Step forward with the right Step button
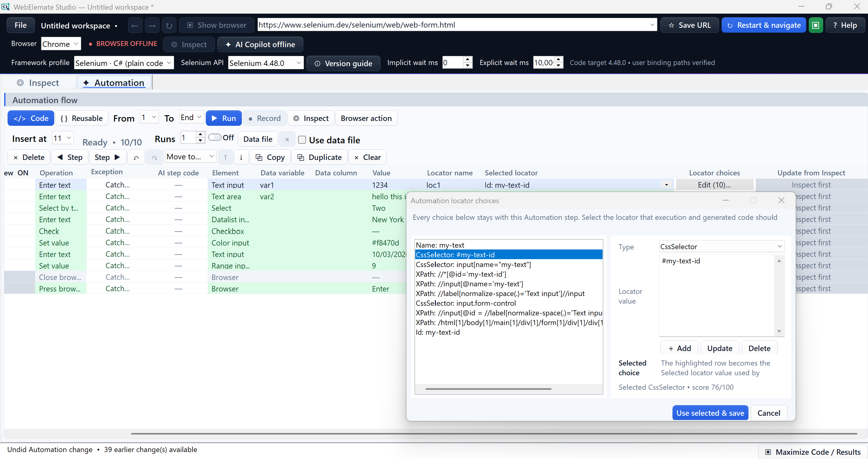This screenshot has height=459, width=868. (x=107, y=157)
